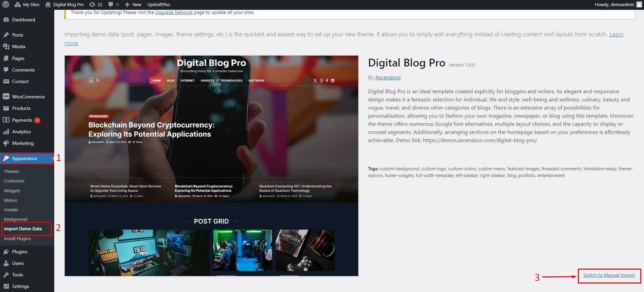Click the theme demo preview screenshot
The image size is (644, 292).
point(211,166)
